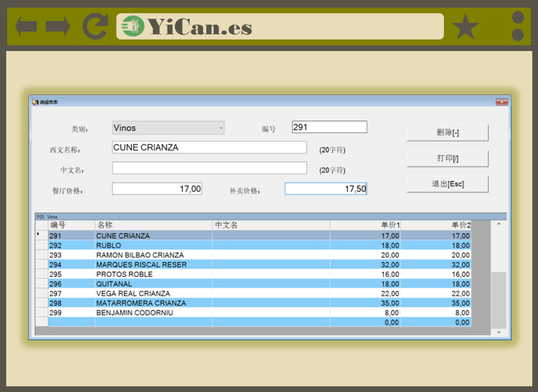Click the table vertical scrollbar thumb
Screen dimensions: 538x392
tap(498, 300)
